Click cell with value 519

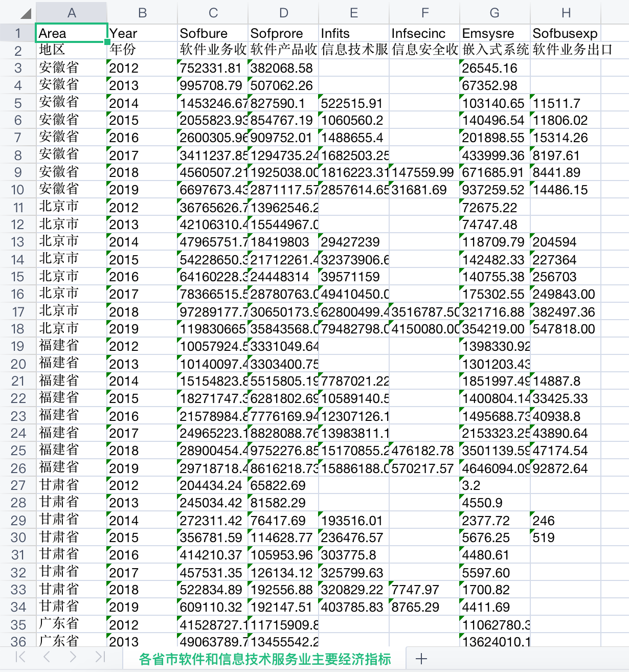[x=566, y=537]
